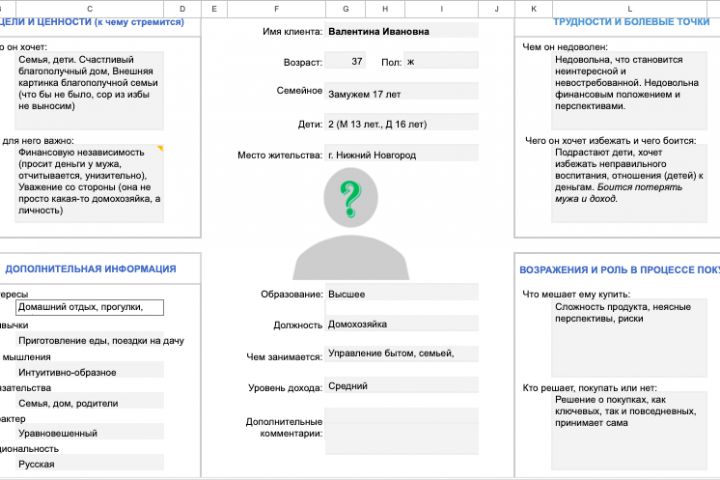Select the age cell with 37
Viewport: 720px width, 480px height.
345,61
